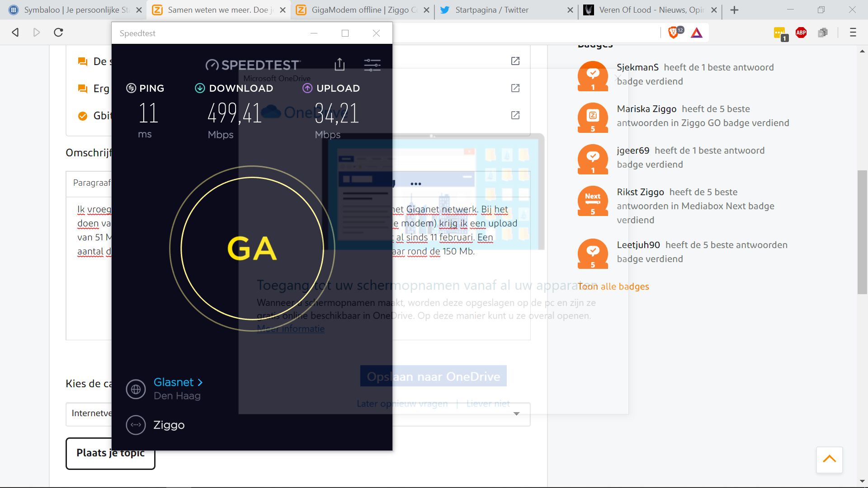This screenshot has height=488, width=868.
Task: Switch to Veren Of Lood tab
Action: [x=651, y=10]
